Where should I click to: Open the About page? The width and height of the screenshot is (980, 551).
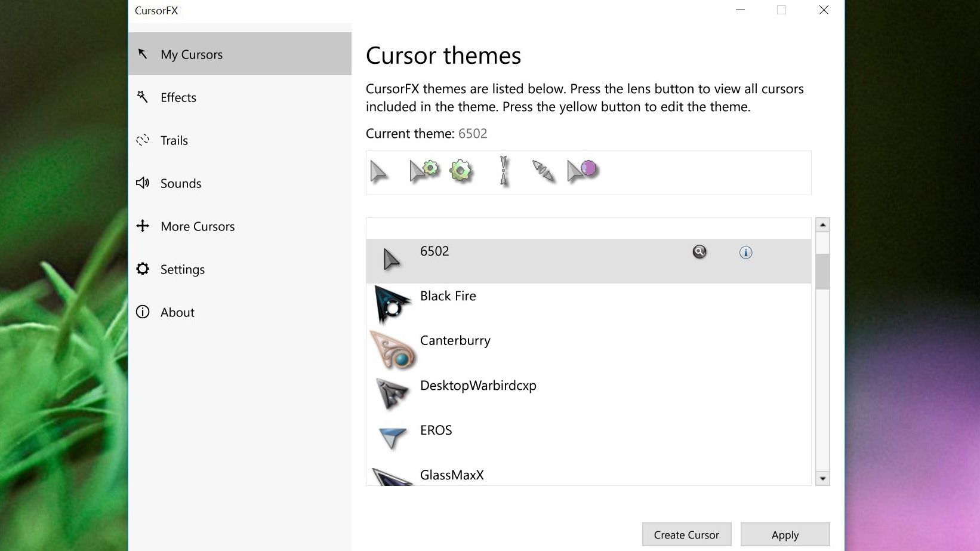239,312
